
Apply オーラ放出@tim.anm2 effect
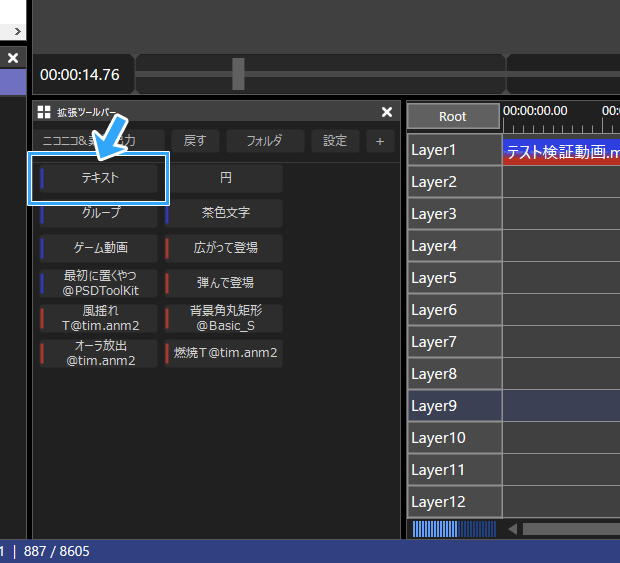pyautogui.click(x=99, y=353)
